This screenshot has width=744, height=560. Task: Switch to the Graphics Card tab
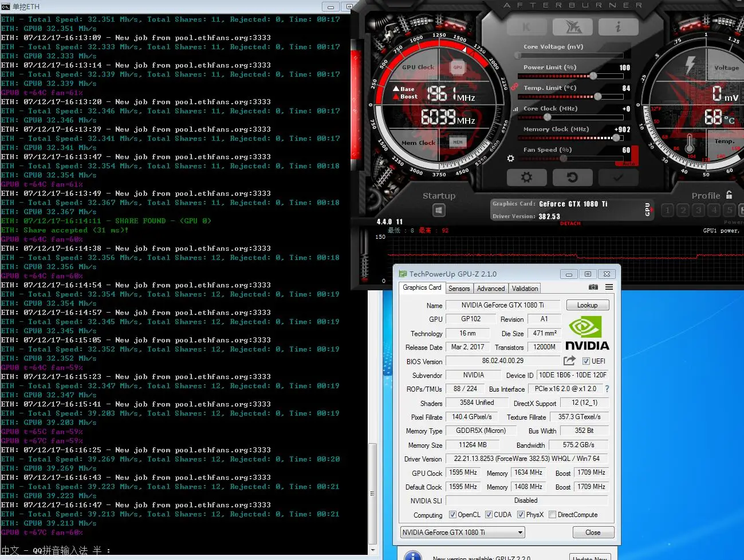(422, 287)
